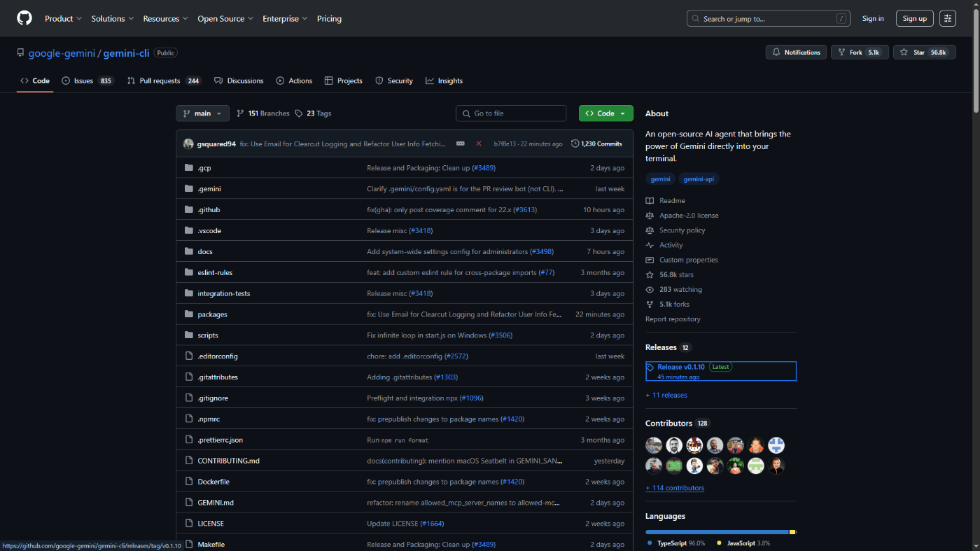
Task: Star the gemini-cli repository
Action: point(924,53)
